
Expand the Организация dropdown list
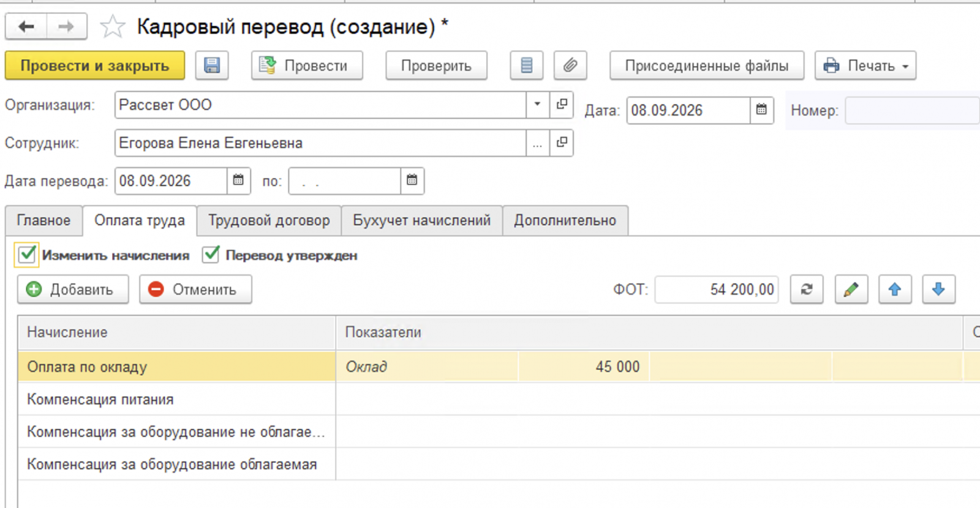point(537,105)
